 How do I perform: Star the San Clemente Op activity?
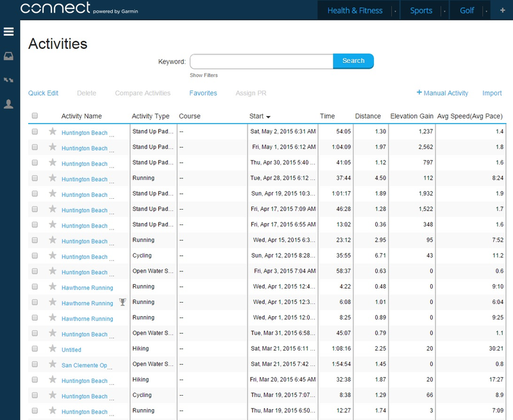tap(53, 364)
